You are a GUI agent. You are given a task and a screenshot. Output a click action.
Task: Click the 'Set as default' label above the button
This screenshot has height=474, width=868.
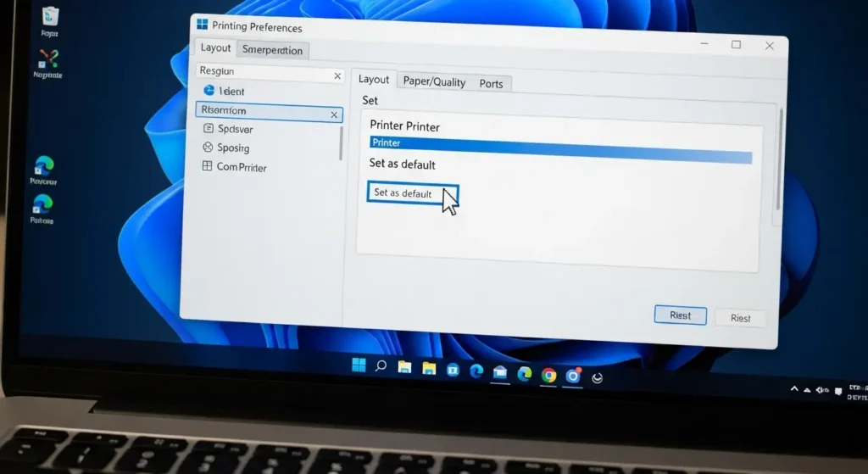click(403, 164)
